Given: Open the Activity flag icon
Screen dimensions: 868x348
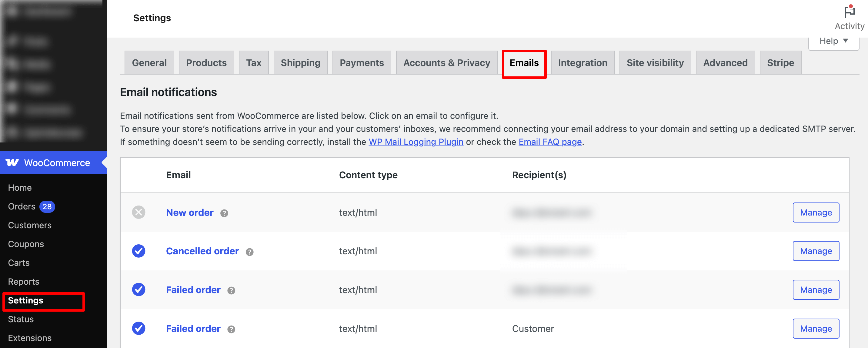Looking at the screenshot, I should tap(849, 12).
